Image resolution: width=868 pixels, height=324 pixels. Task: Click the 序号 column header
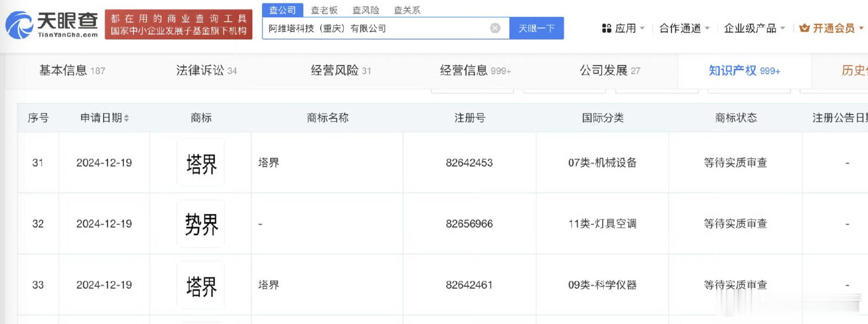pyautogui.click(x=38, y=118)
